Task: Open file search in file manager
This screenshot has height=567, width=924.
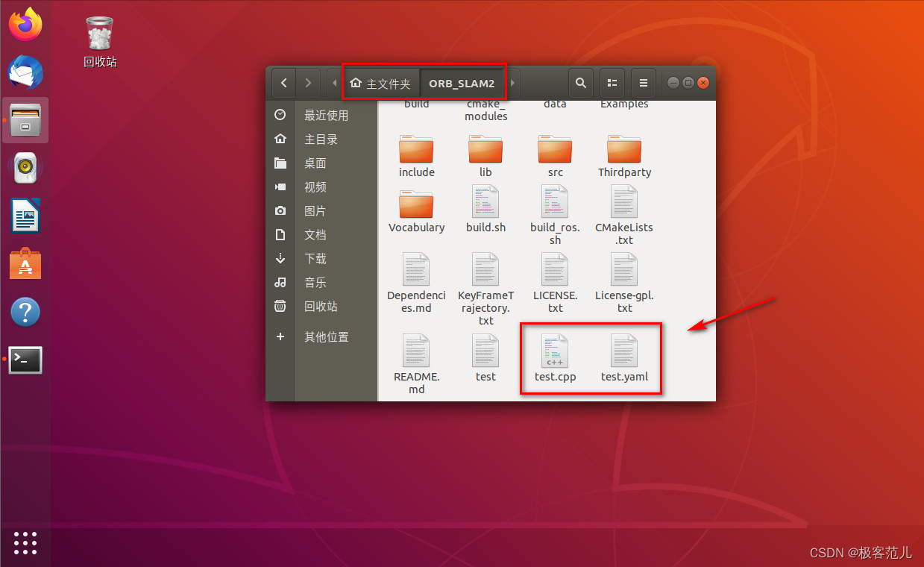Action: click(x=581, y=83)
